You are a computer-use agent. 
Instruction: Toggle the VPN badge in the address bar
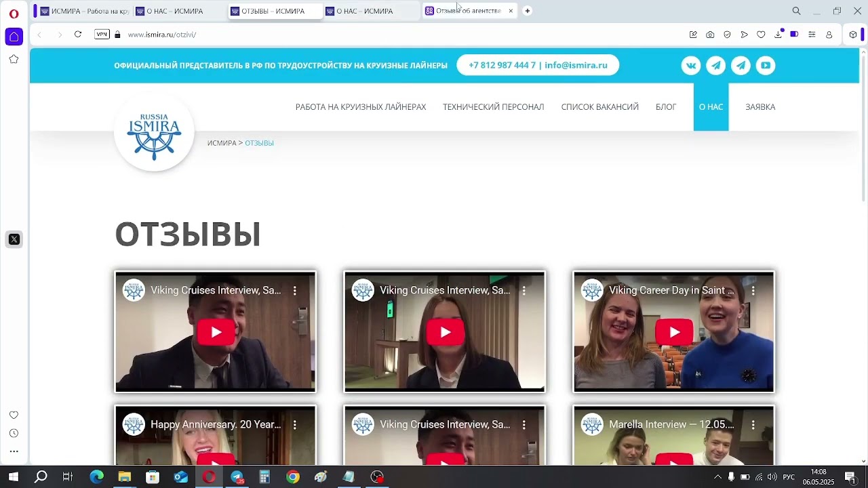[x=102, y=35]
